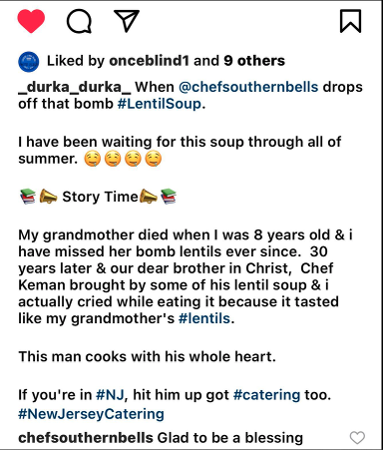Screen dimensions: 383x450
Task: Open the onceblind1 profile link
Action: pos(149,61)
